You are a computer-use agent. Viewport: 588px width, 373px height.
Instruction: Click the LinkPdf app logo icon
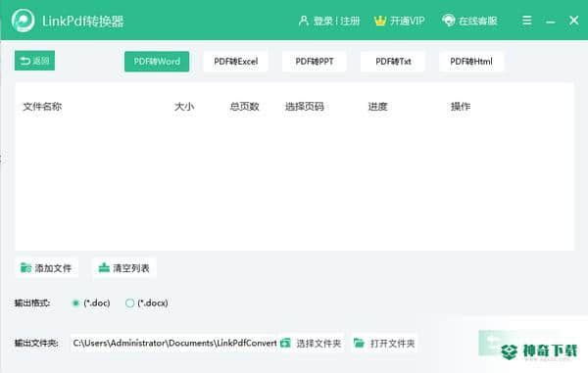tap(23, 21)
